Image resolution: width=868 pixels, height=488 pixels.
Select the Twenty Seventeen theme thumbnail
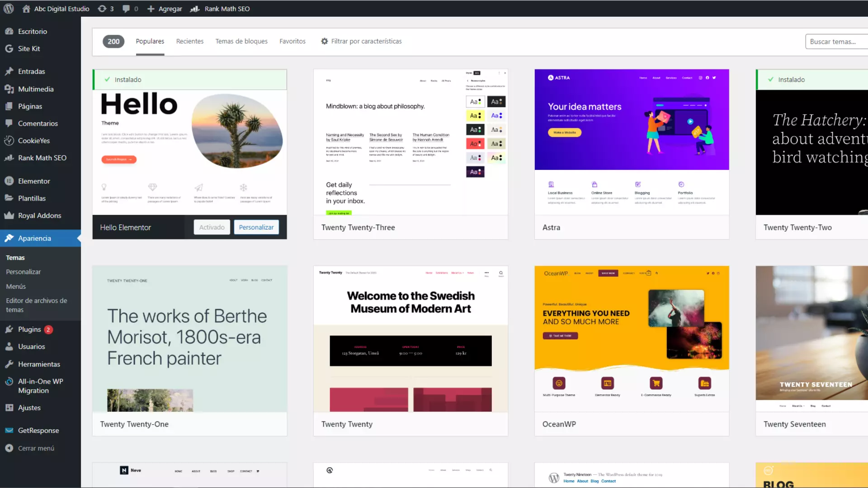tap(812, 339)
